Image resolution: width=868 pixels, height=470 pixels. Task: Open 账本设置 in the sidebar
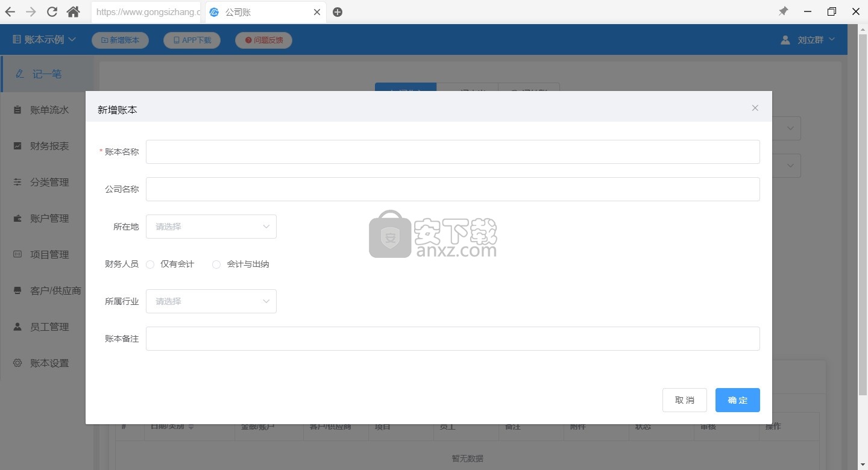[x=47, y=363]
